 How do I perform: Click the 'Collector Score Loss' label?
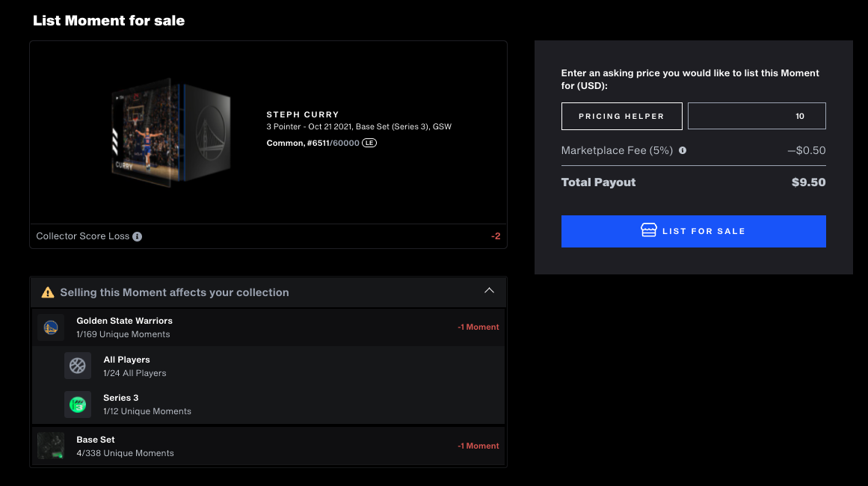82,236
